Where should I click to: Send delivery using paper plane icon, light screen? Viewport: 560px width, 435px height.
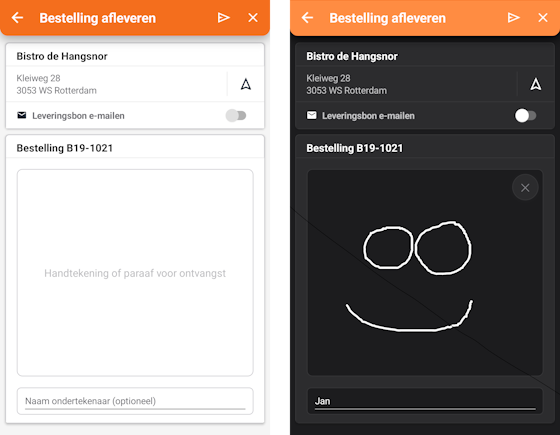coord(224,18)
